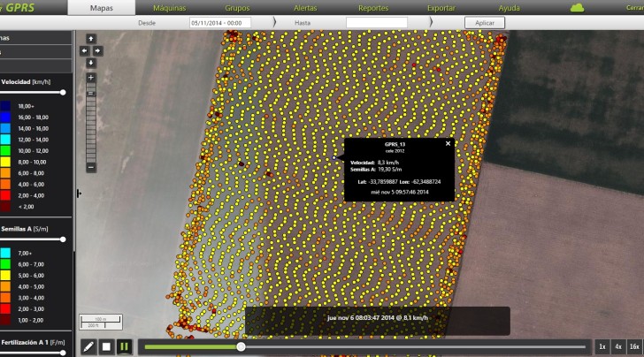
Task: Pan the map left with arrow button
Action: pos(85,51)
